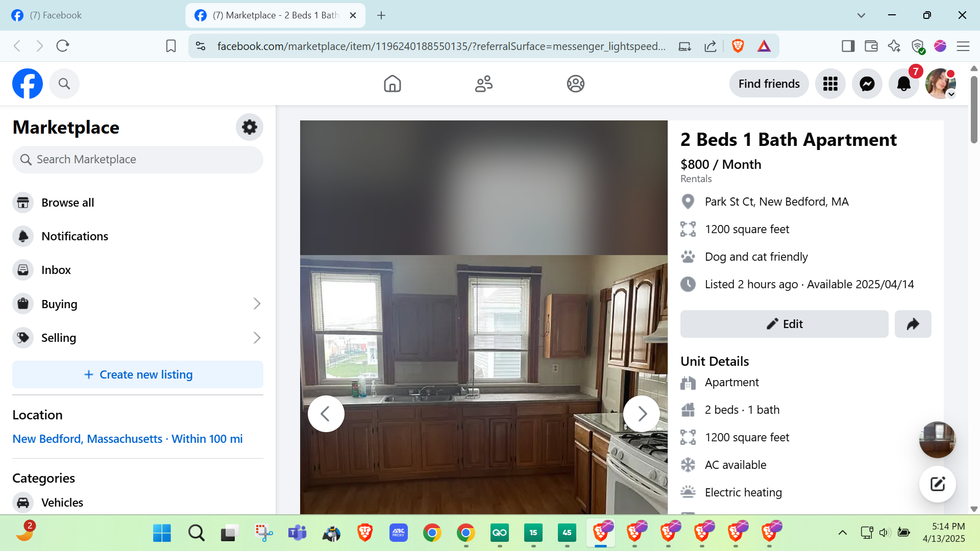Click the Edit listing button

(x=784, y=324)
